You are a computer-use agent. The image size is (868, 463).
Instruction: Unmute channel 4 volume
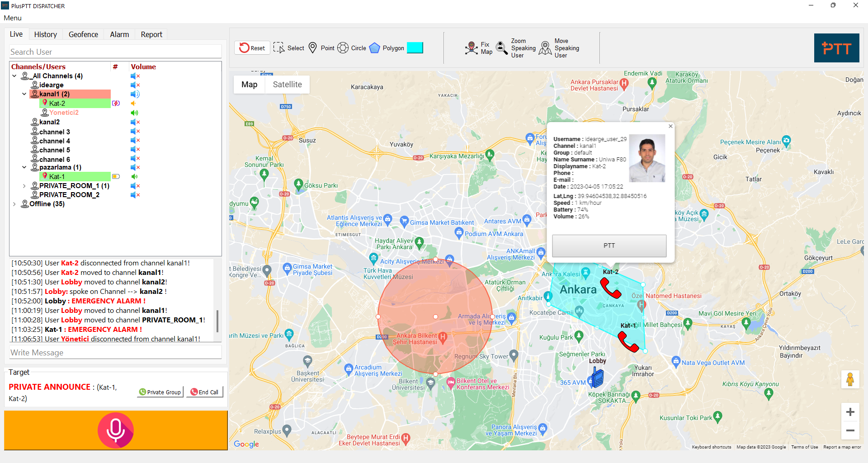[135, 141]
